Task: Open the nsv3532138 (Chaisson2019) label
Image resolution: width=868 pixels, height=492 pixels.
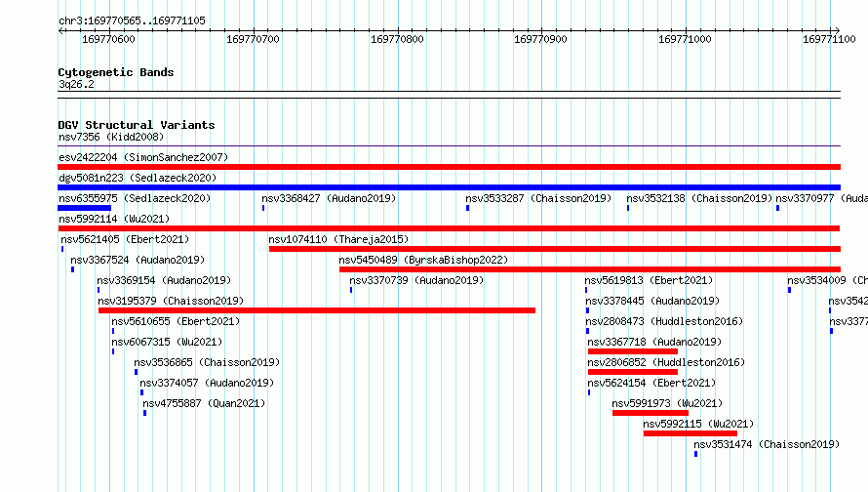Action: pos(699,198)
